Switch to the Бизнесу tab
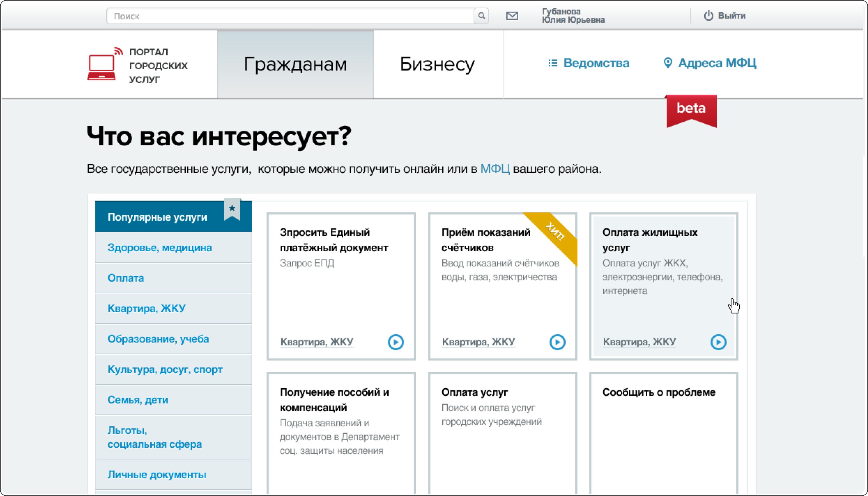The image size is (868, 496). point(437,64)
